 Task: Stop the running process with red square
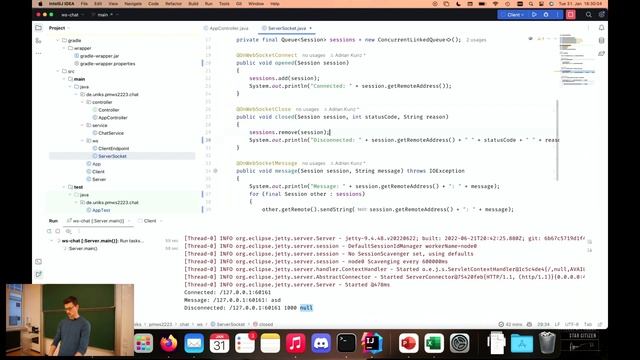click(571, 15)
